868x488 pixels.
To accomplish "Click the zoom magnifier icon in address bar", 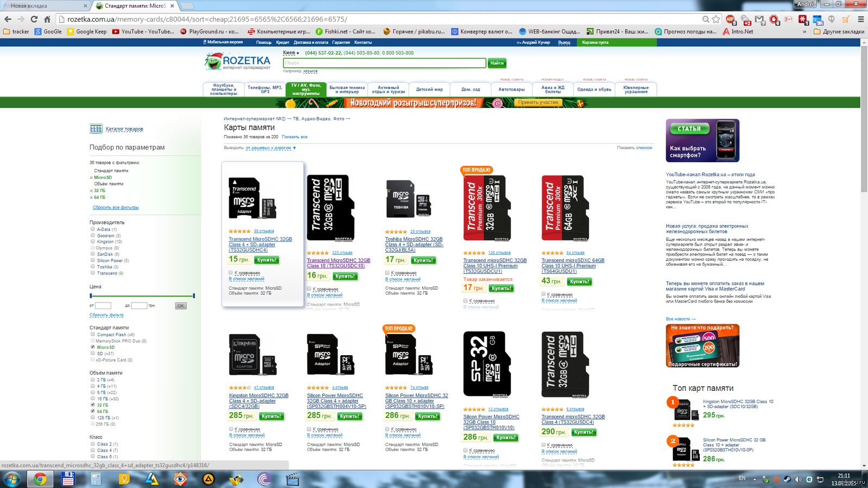I will [706, 19].
